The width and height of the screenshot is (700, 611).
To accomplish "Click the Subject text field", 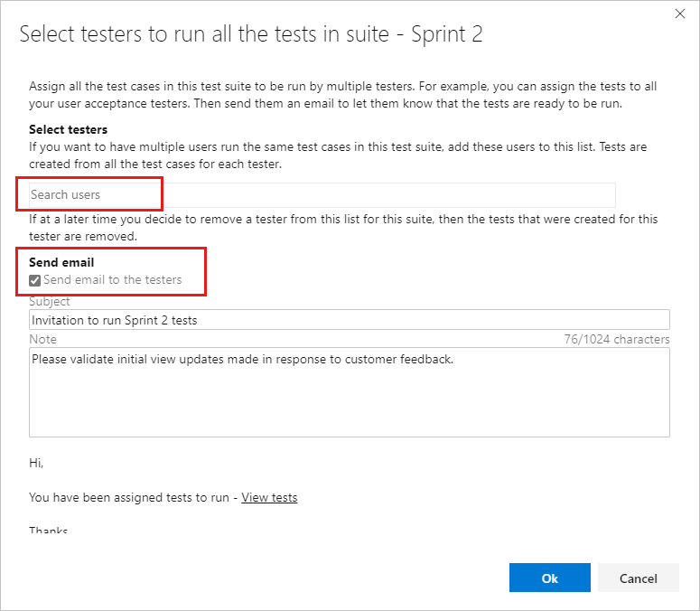I will [349, 320].
